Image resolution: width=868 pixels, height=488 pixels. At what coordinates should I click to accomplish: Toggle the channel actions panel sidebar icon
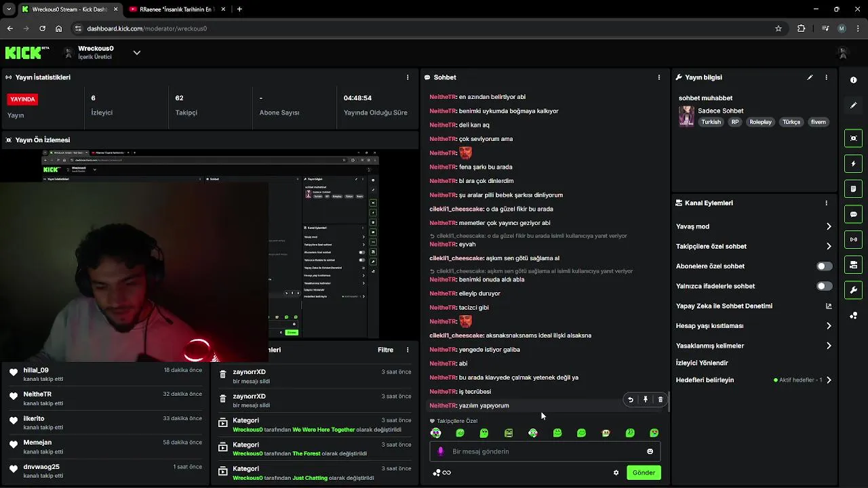coord(853,264)
